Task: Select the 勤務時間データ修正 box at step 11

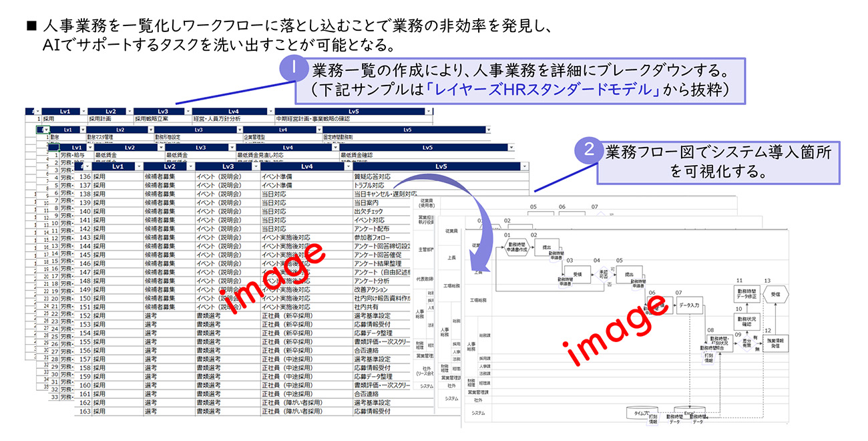Action: (748, 295)
